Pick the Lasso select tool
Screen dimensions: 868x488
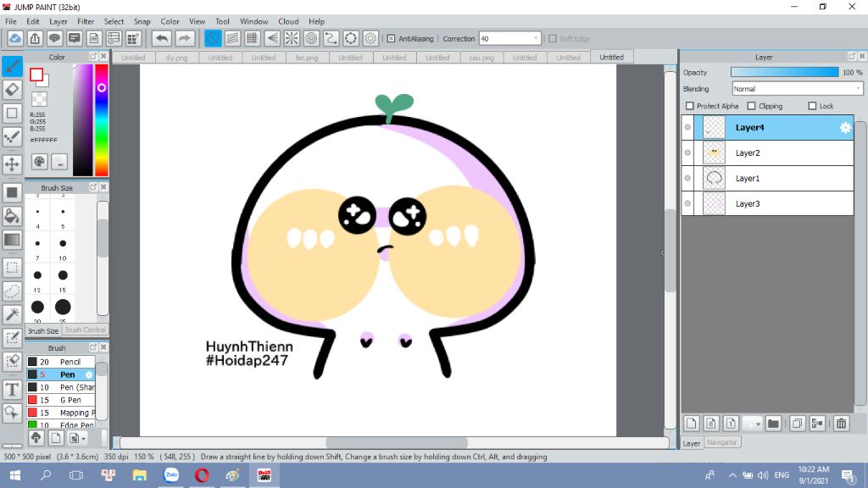[x=12, y=291]
